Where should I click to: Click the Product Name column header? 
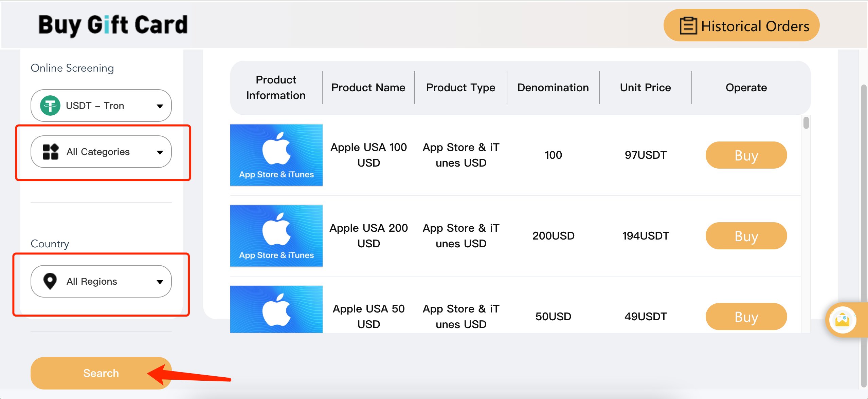368,88
